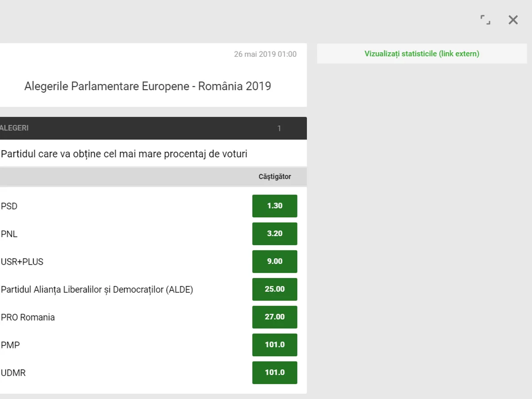Click the PSD party name
Screen dimensions: 532x399
click(9, 206)
